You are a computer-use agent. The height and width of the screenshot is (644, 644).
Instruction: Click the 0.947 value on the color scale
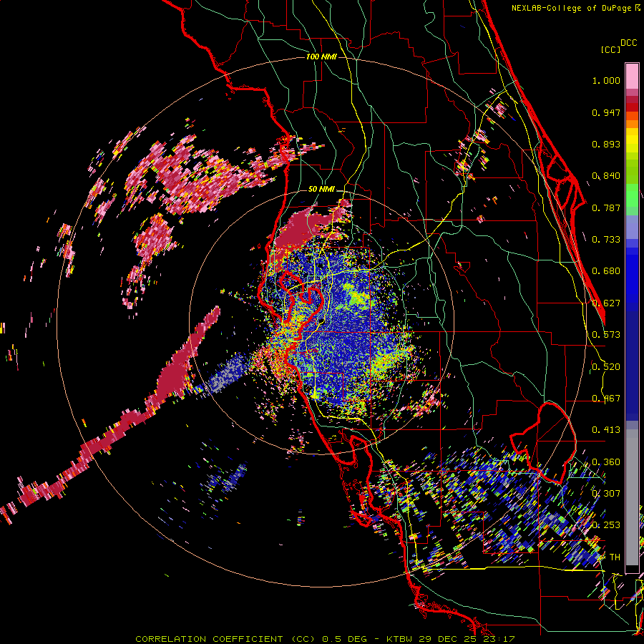pyautogui.click(x=606, y=112)
